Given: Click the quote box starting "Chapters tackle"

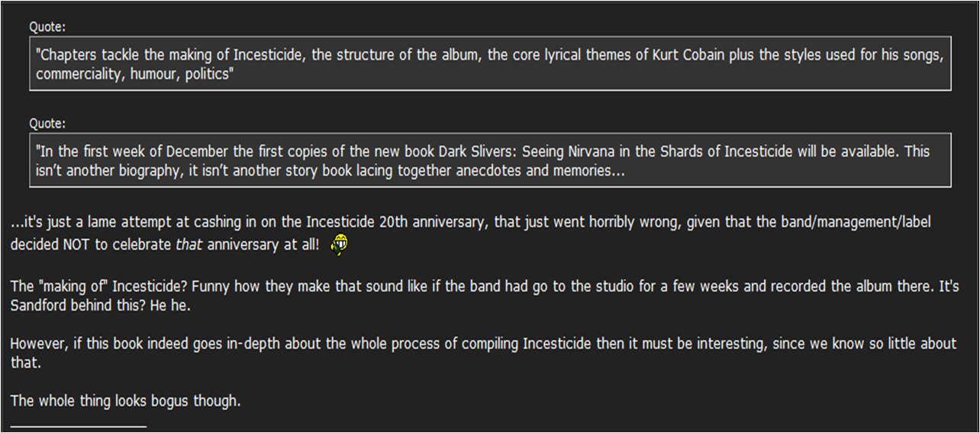Looking at the screenshot, I should coord(490,64).
